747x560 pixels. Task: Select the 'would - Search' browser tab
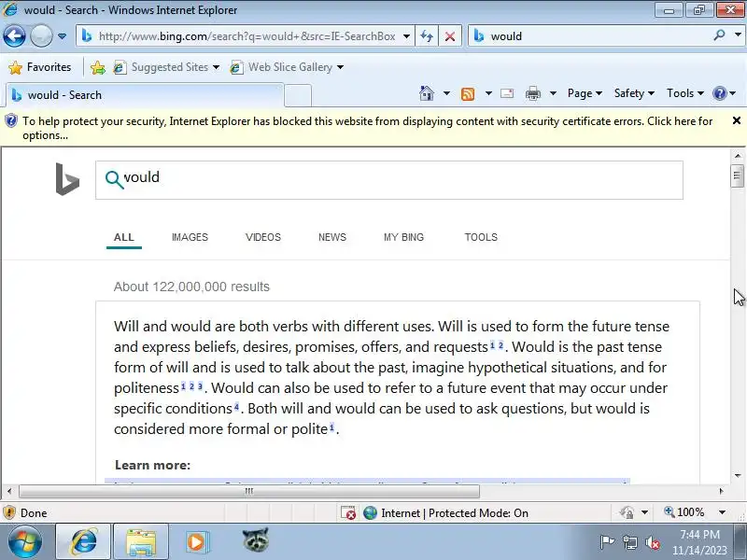145,95
